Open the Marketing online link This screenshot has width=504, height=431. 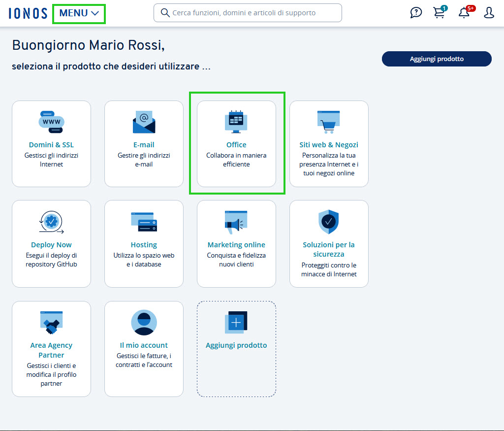(236, 245)
